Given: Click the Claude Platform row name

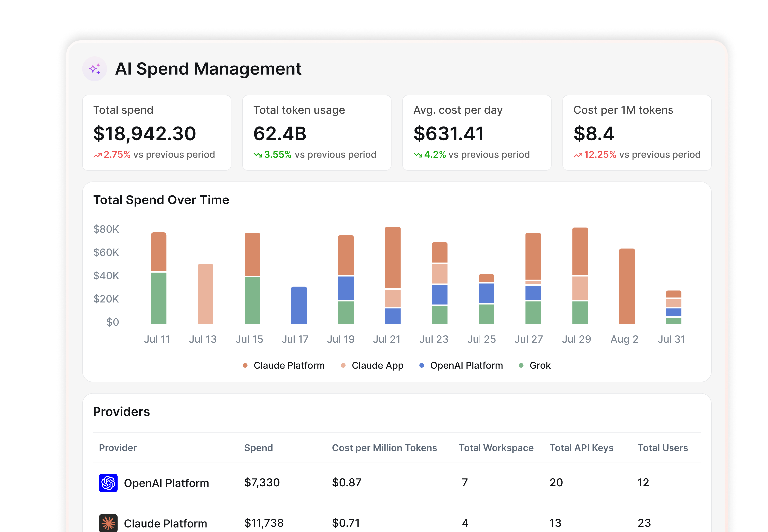Looking at the screenshot, I should pos(165,523).
